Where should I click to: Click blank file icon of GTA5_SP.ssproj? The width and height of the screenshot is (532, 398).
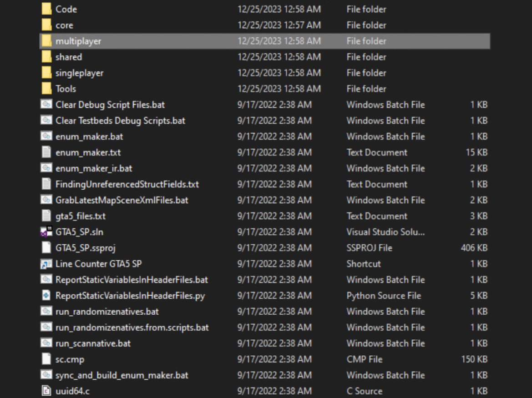point(46,248)
